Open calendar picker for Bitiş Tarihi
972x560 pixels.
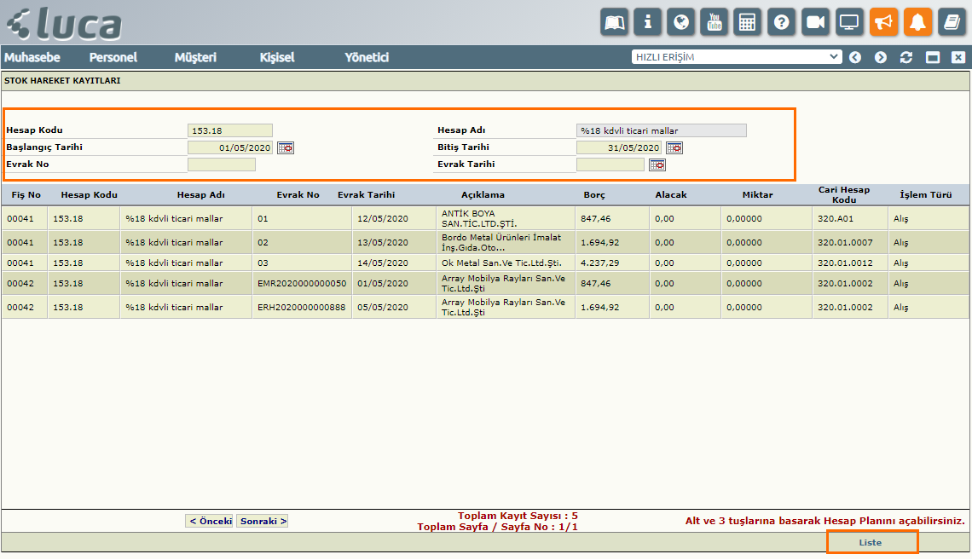click(674, 148)
